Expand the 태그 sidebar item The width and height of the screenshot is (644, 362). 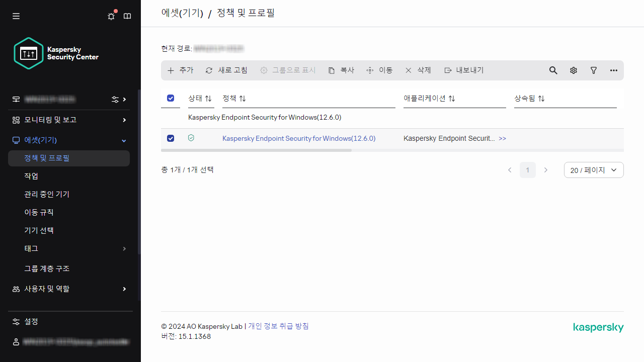124,248
